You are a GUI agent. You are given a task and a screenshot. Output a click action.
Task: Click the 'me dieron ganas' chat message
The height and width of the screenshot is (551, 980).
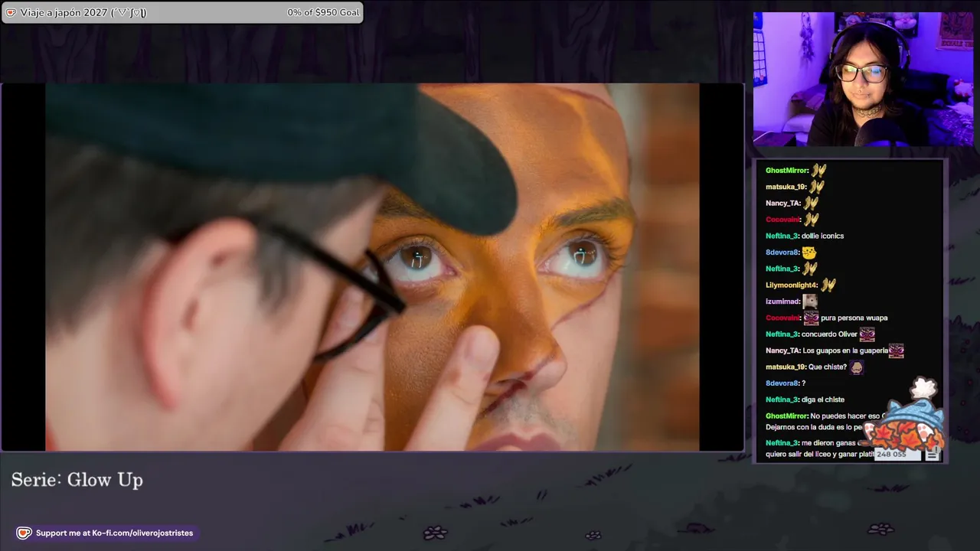pyautogui.click(x=819, y=448)
